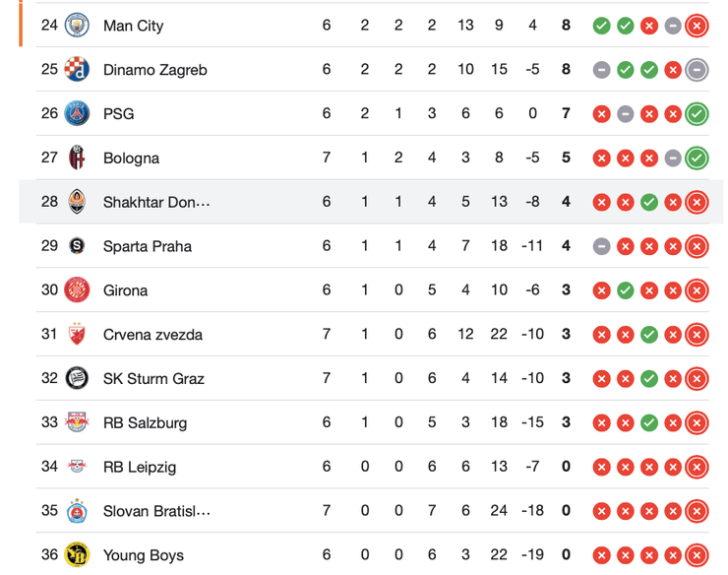Click Sparta Praha's grey draw form icon
The height and width of the screenshot is (575, 728).
point(601,246)
